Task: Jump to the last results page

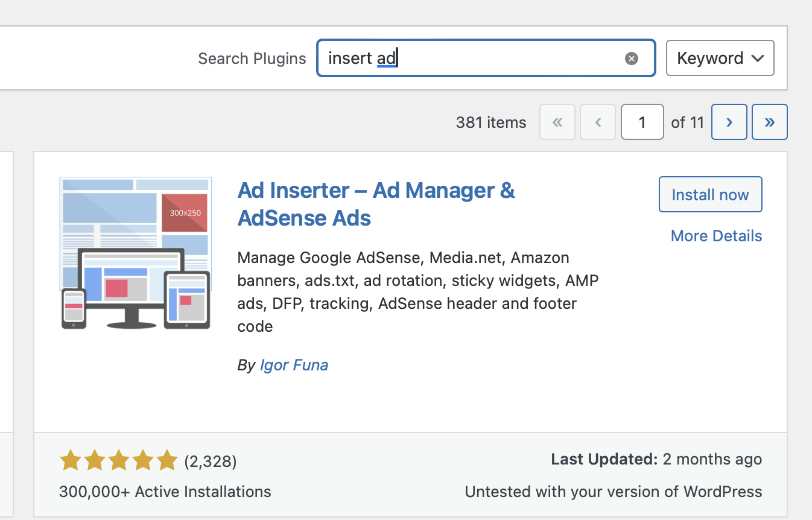Action: 769,122
